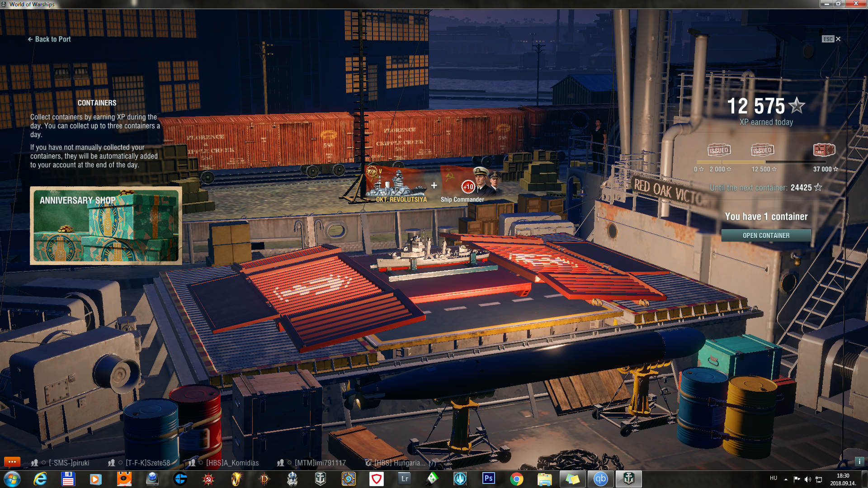Open the Windows Start menu

point(12,479)
